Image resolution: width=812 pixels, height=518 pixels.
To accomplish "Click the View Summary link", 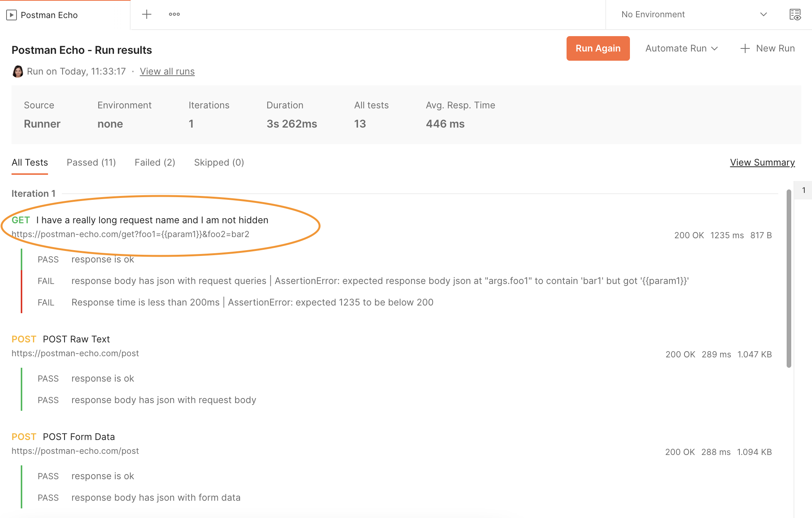I will [762, 162].
